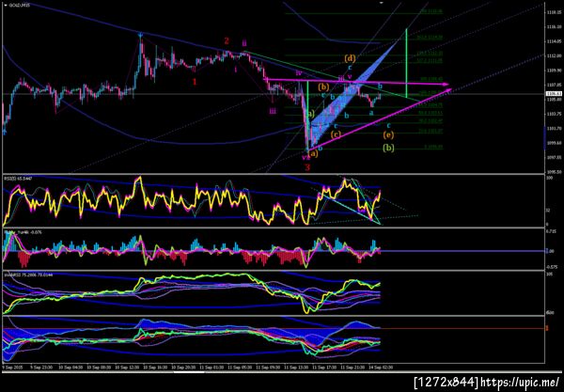
Task: Select the magenta horizontal arrow line
Action: point(357,83)
